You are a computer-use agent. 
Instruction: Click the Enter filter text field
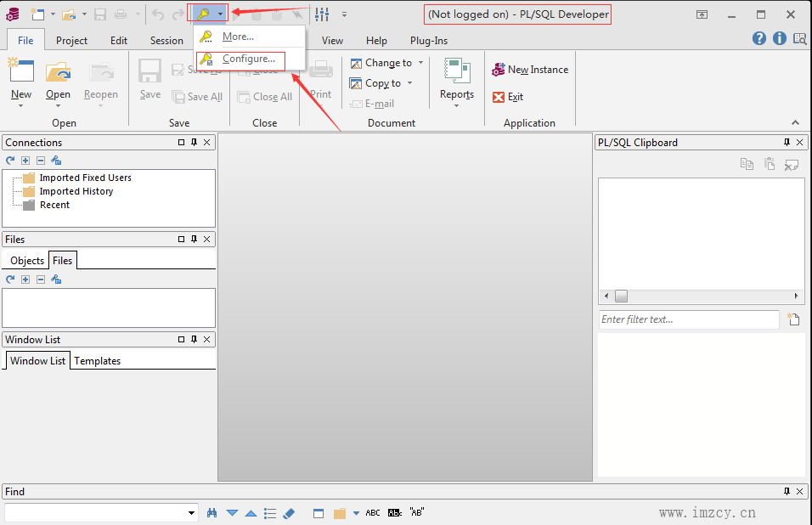point(688,319)
